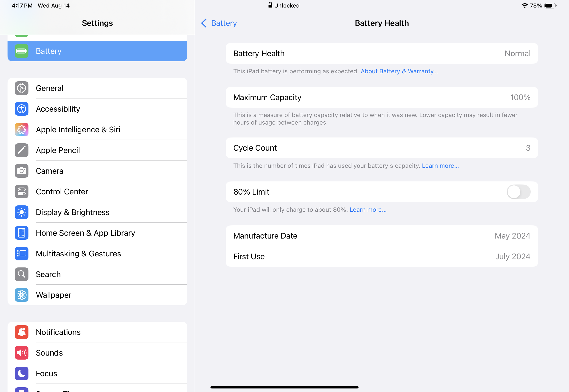The width and height of the screenshot is (569, 392).
Task: Enable the 80% Limit toggle
Action: [519, 192]
